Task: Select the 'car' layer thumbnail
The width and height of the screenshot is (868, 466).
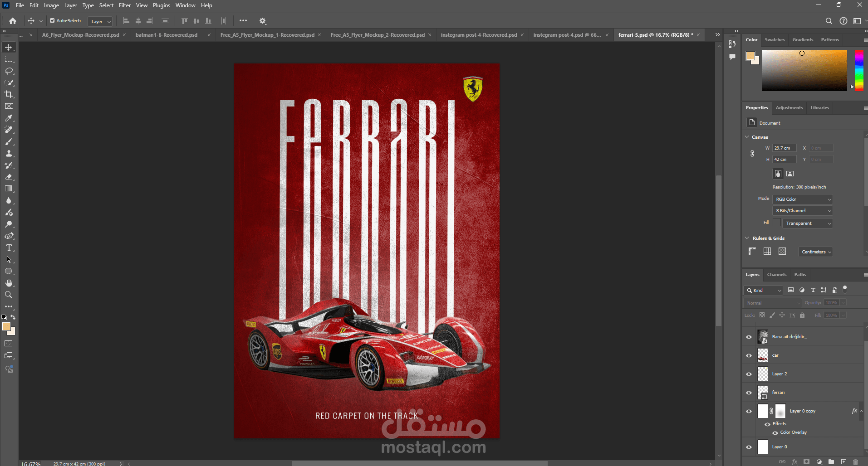Action: coord(763,355)
